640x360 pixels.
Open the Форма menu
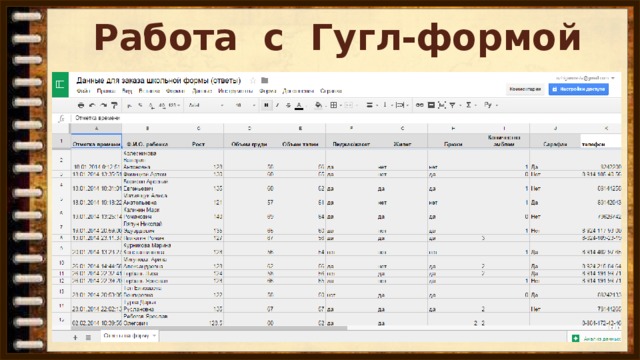(x=268, y=91)
